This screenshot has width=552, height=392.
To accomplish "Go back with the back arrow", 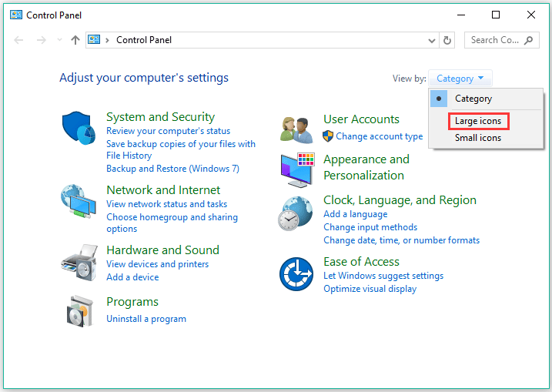I will tap(18, 40).
